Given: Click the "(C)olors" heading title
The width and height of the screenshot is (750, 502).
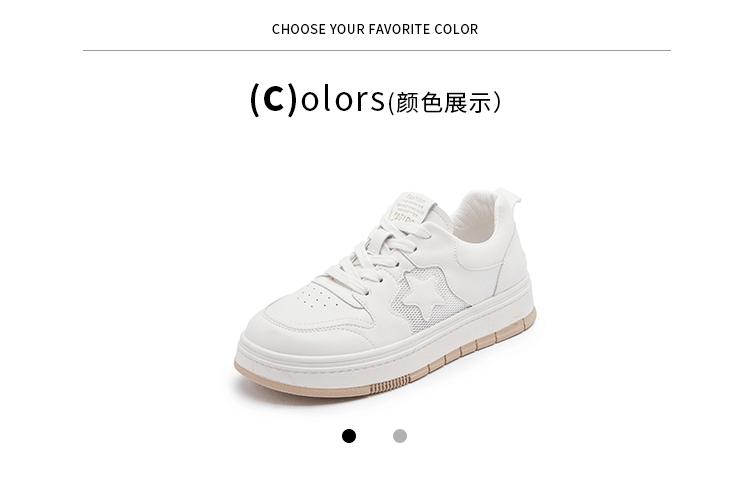Looking at the screenshot, I should (x=317, y=98).
